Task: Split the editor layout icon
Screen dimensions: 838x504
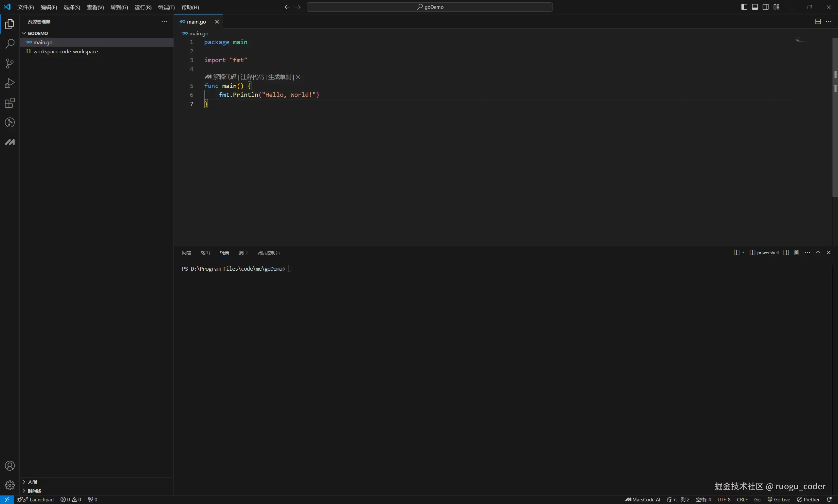Action: point(818,21)
